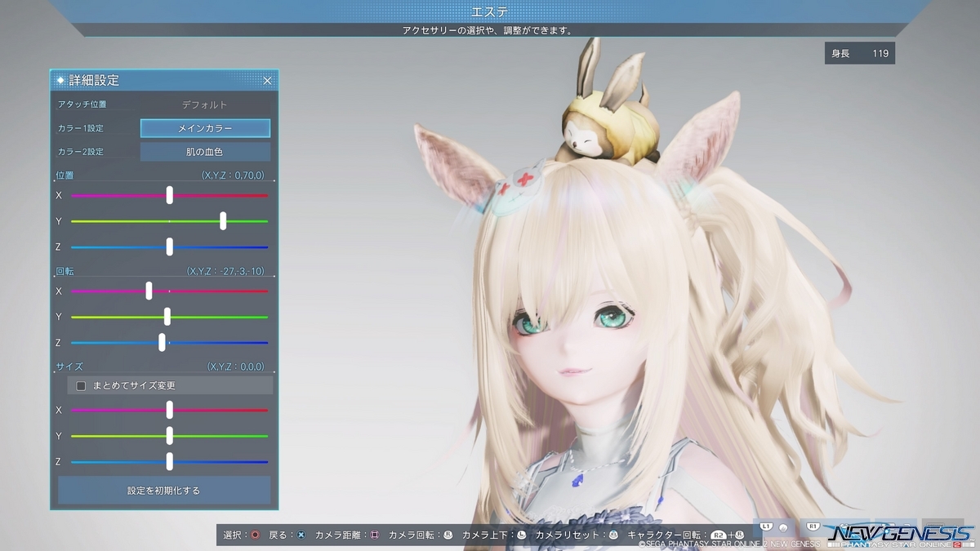Click the 回転 section heading
The width and height of the screenshot is (980, 551).
tap(65, 271)
